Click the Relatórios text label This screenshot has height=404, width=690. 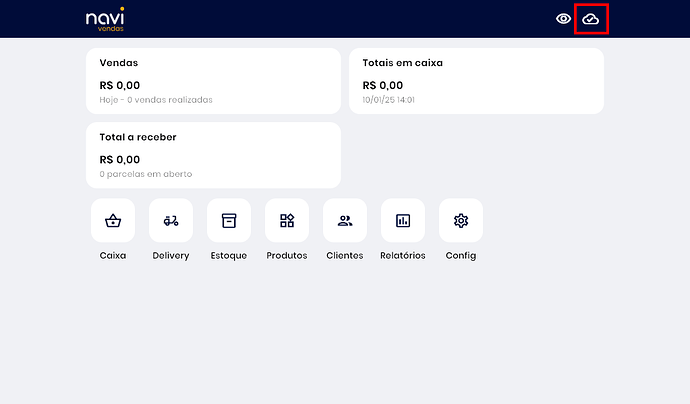click(x=403, y=256)
